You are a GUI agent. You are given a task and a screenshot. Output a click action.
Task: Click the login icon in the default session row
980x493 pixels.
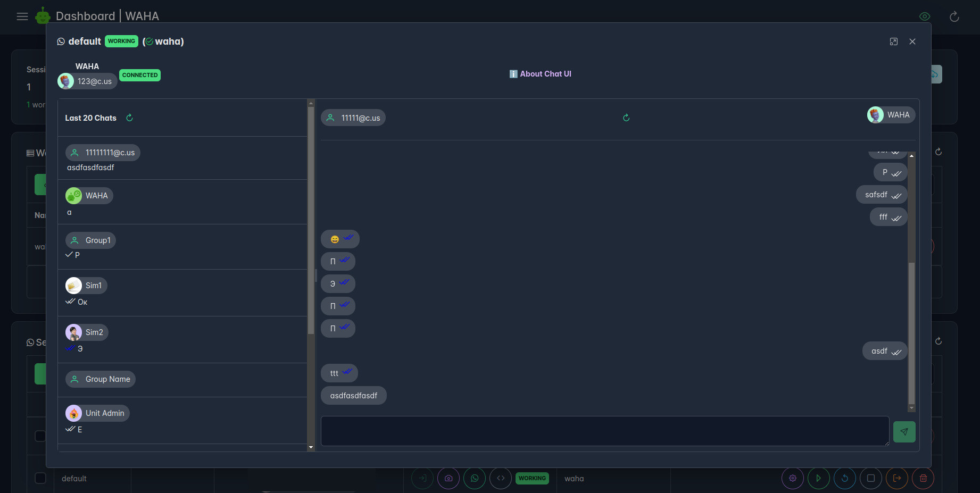(x=422, y=478)
